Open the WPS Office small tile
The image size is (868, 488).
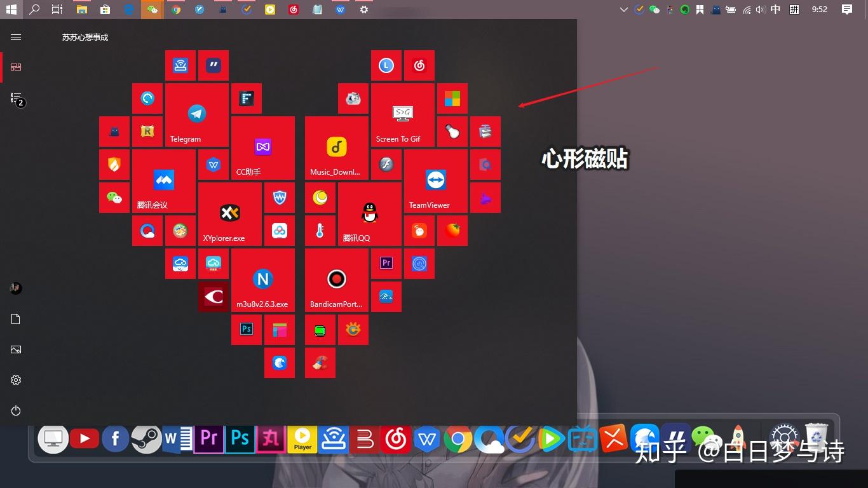[214, 165]
